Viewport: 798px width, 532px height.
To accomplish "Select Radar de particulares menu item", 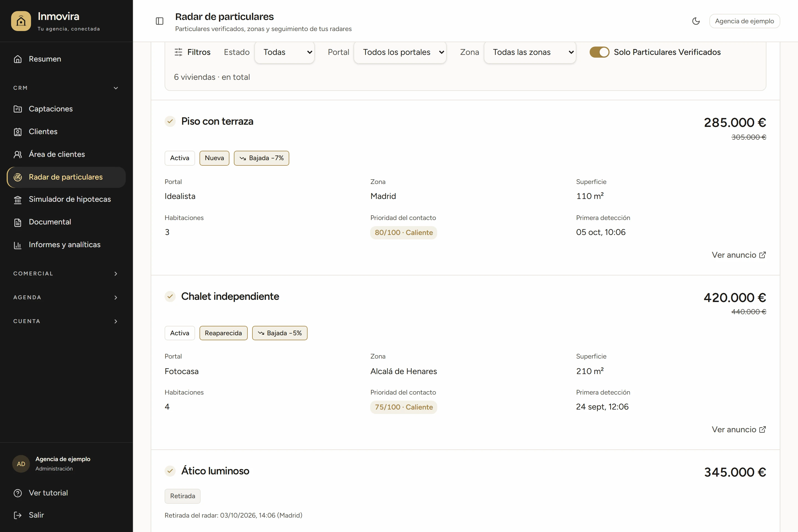I will pos(66,177).
